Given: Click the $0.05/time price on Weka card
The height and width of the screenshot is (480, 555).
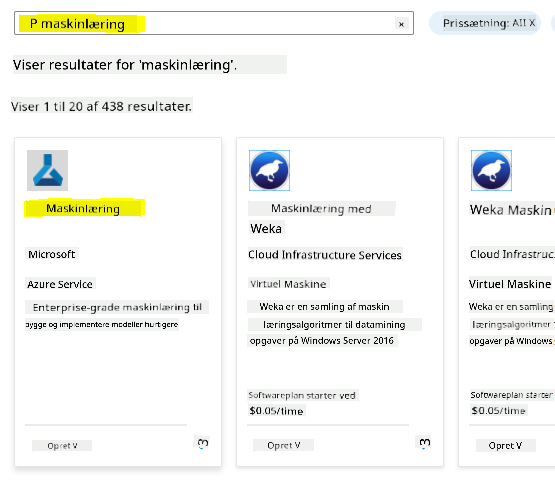Looking at the screenshot, I should point(276,411).
